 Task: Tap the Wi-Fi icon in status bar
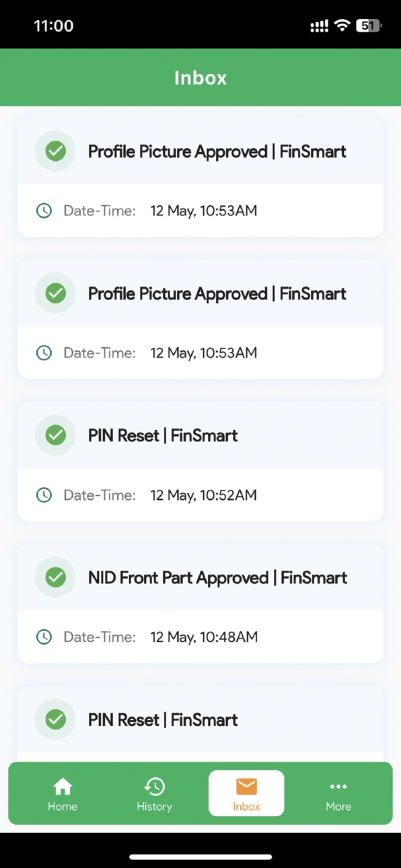[342, 26]
